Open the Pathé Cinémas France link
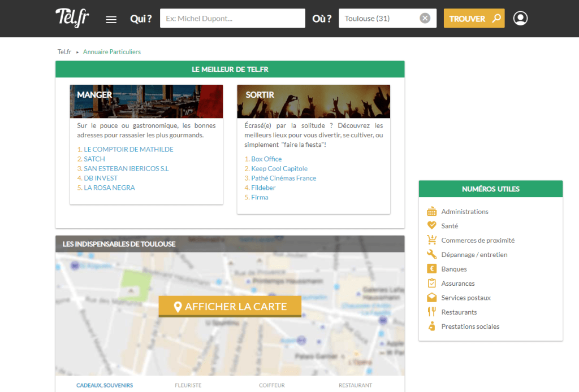The image size is (579, 392). (283, 178)
